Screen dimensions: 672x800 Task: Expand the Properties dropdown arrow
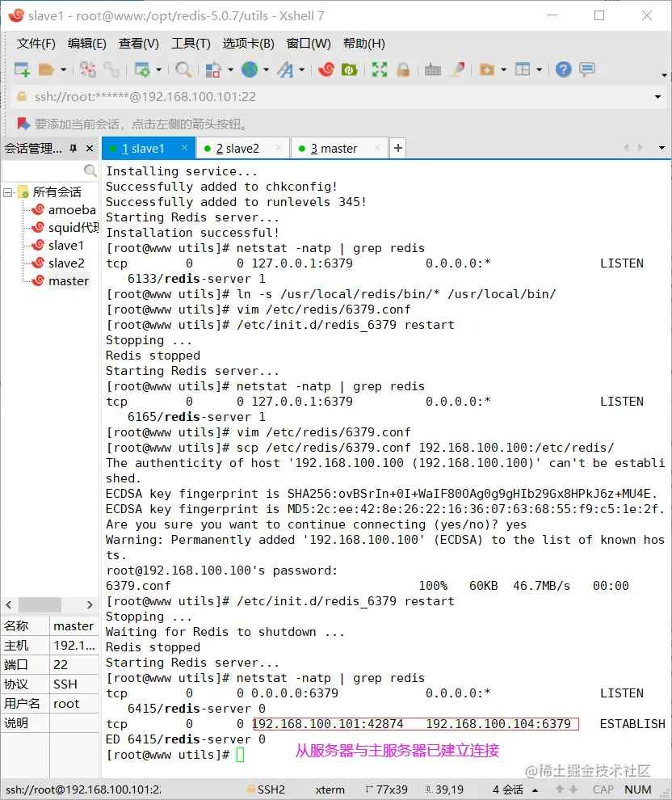[x=158, y=69]
